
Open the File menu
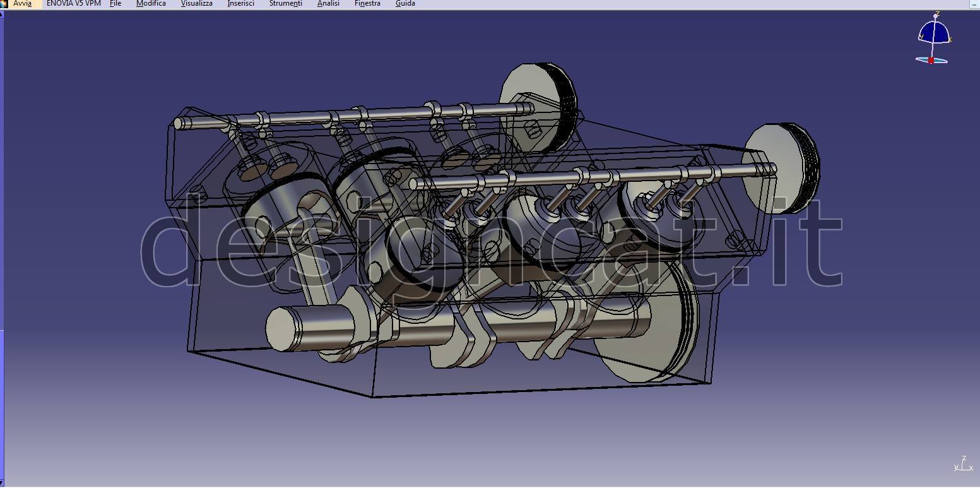115,4
